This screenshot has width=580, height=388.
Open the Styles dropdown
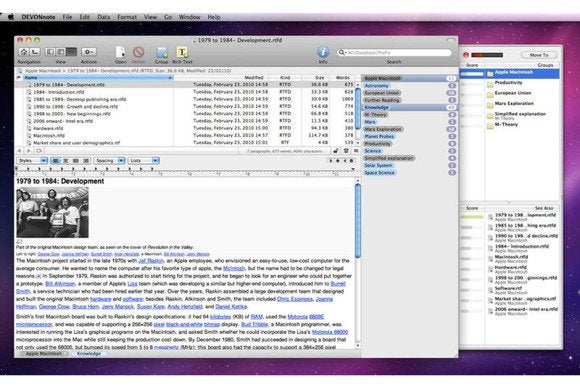33,161
